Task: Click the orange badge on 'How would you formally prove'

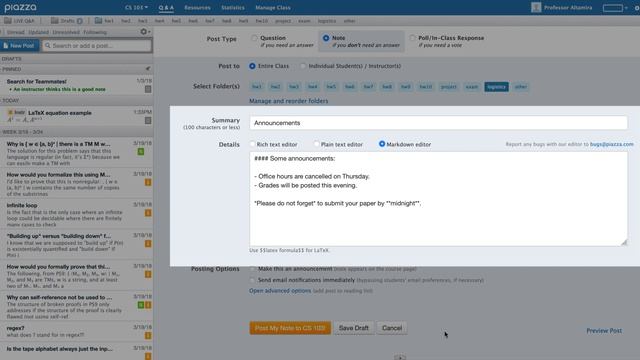Action: (148, 274)
